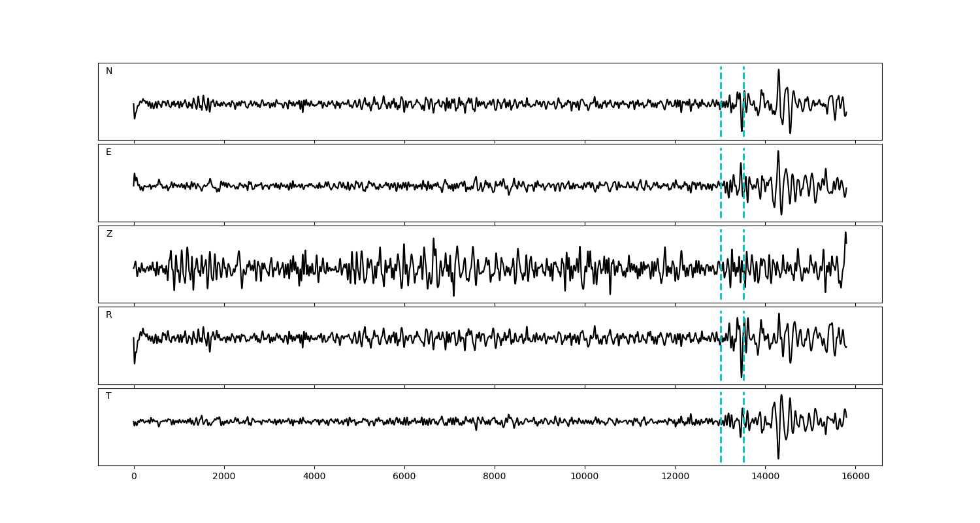Viewport: 980px width, 523px height.
Task: Click the R component label
Action: tap(109, 315)
